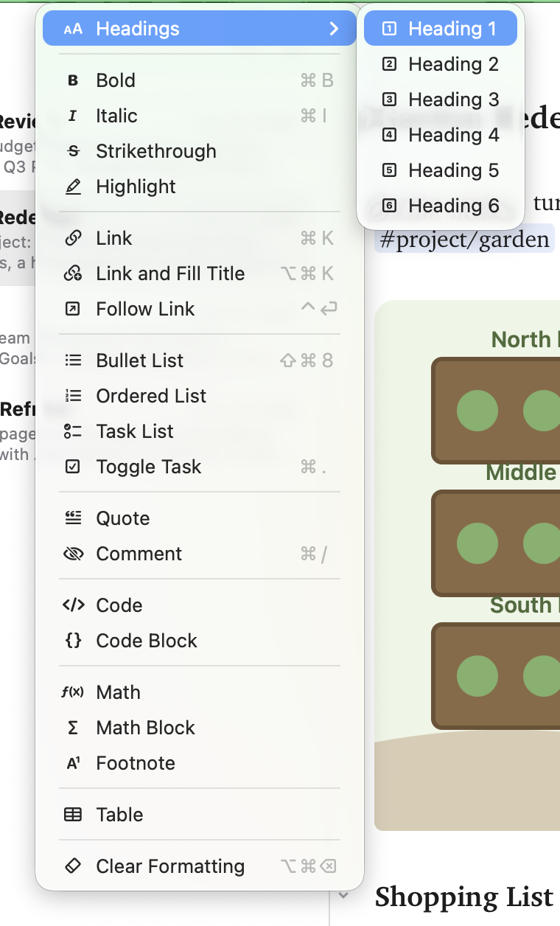
Task: Click the Bullet List icon
Action: click(73, 361)
